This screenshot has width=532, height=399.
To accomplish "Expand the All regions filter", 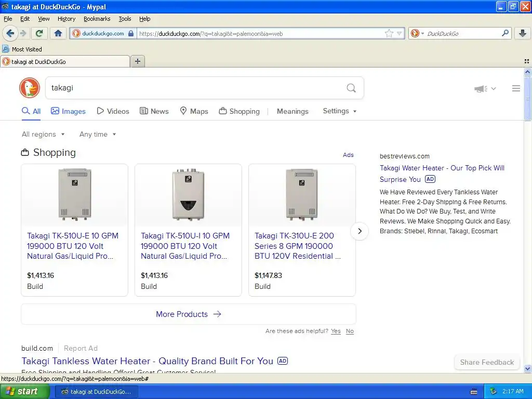I will coord(43,135).
